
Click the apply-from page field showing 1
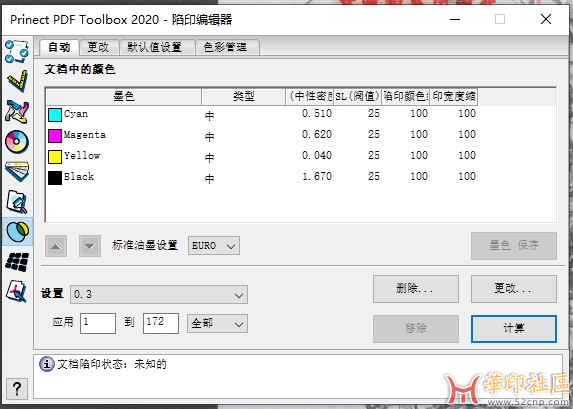[x=98, y=323]
